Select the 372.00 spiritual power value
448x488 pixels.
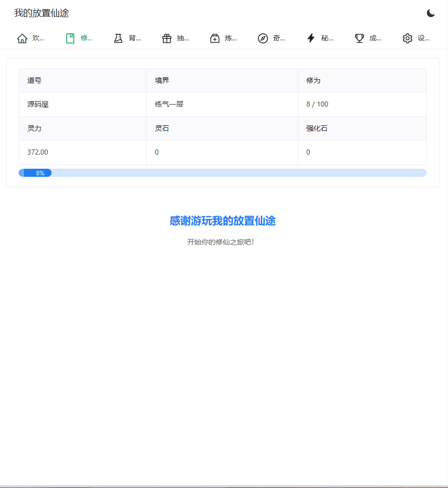click(36, 152)
